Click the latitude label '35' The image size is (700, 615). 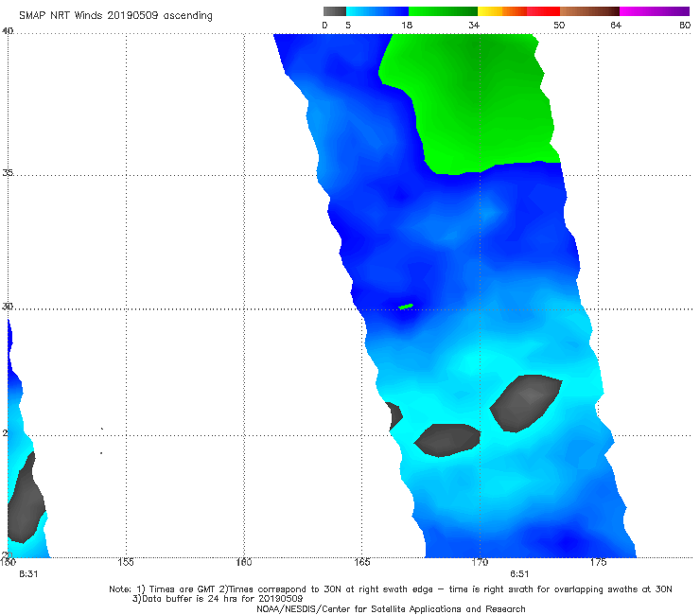[x=8, y=172]
